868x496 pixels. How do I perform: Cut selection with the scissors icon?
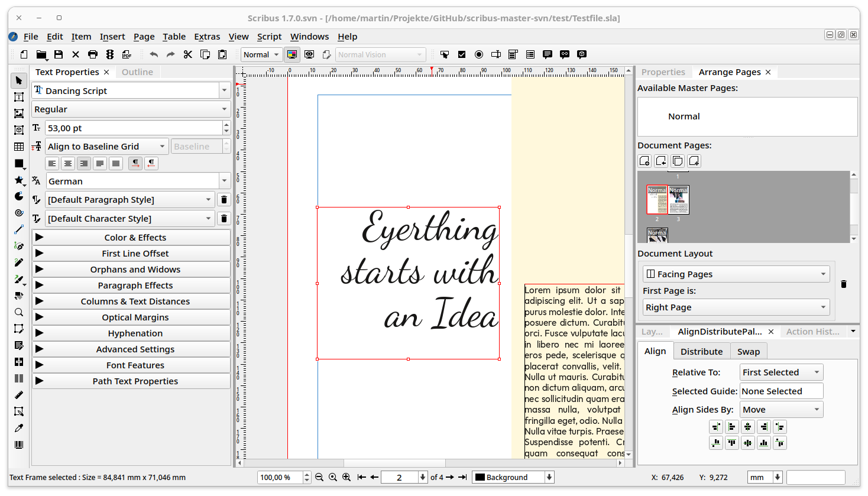(188, 54)
